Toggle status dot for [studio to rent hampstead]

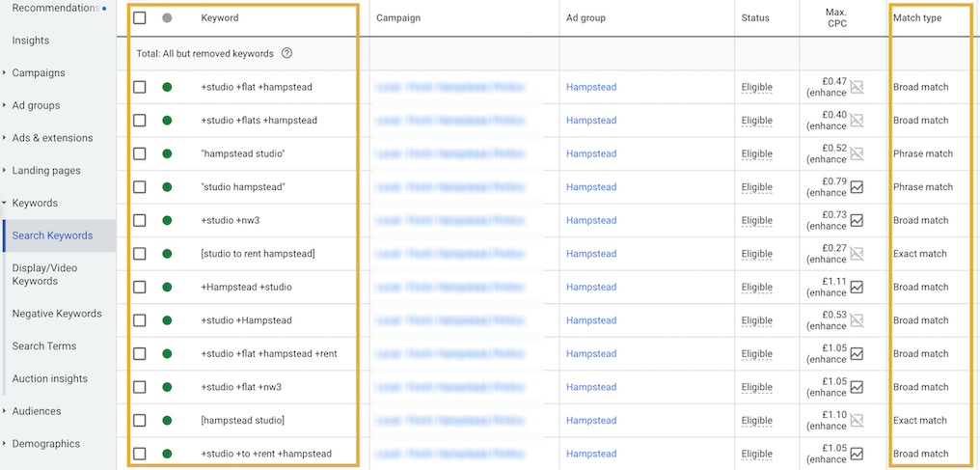pos(167,254)
